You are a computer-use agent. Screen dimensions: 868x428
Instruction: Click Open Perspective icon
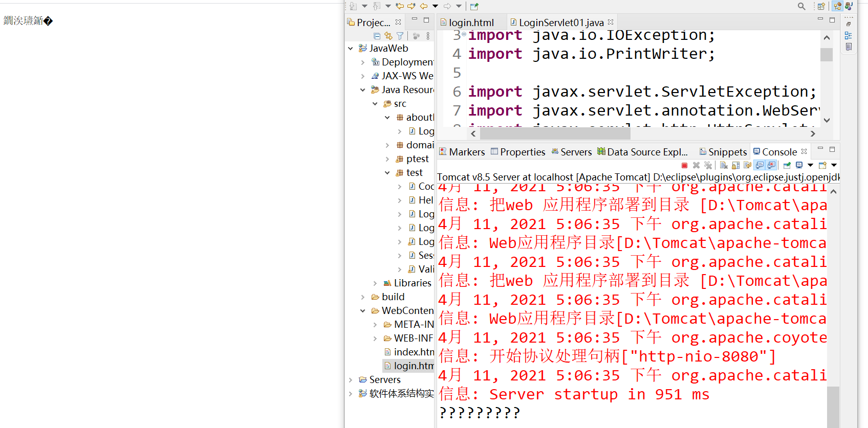pos(821,6)
